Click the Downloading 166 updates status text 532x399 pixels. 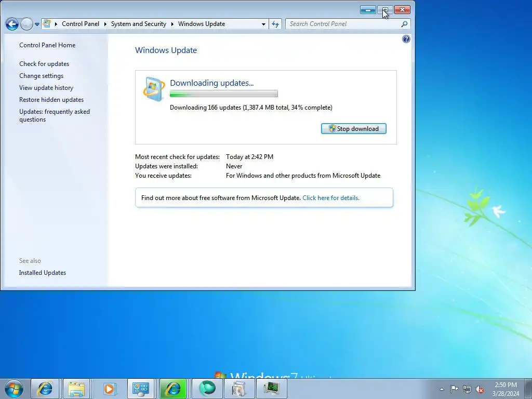pos(251,108)
